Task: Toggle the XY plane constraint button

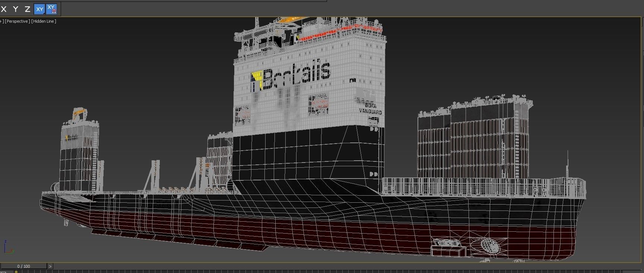Action: [x=39, y=9]
